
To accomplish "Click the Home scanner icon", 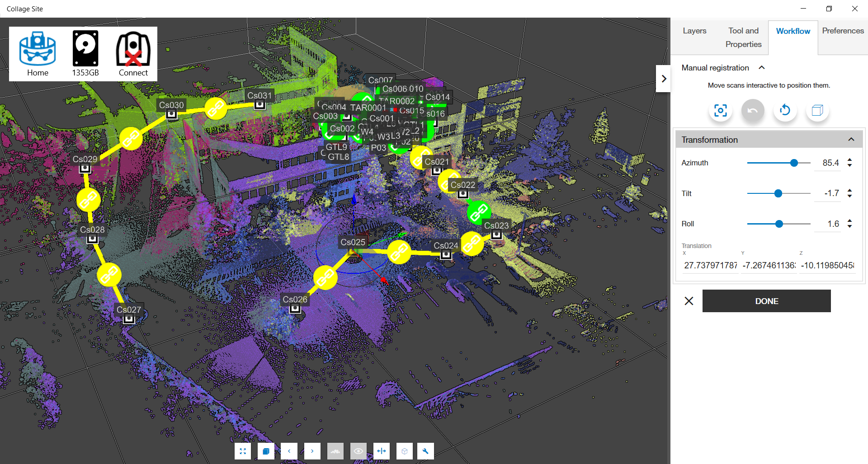I will pyautogui.click(x=38, y=49).
